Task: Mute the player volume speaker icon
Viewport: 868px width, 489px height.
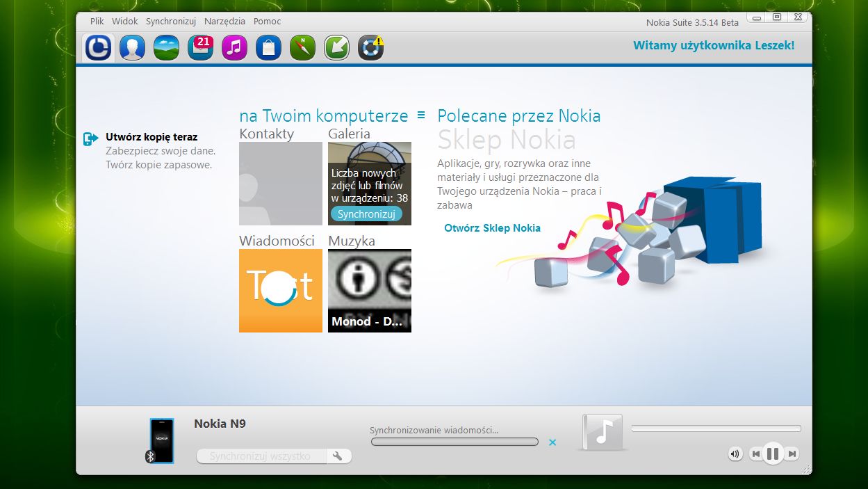Action: [735, 454]
